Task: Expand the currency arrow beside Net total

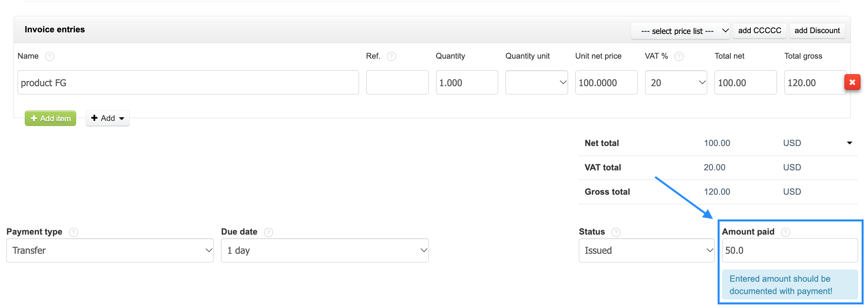Action: tap(850, 143)
